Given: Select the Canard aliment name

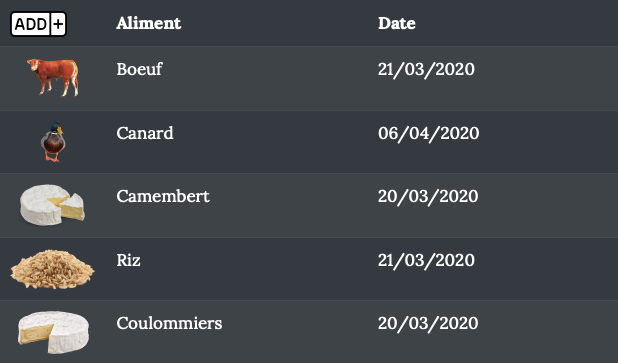Looking at the screenshot, I should [x=145, y=133].
